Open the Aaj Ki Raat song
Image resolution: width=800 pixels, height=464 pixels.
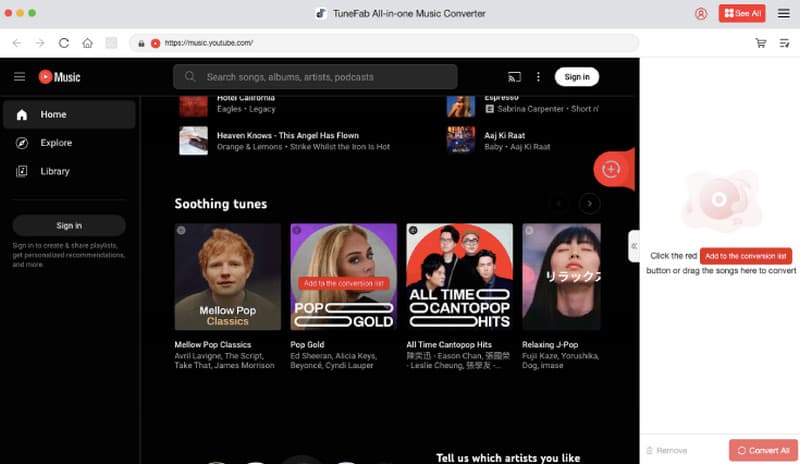[504, 135]
